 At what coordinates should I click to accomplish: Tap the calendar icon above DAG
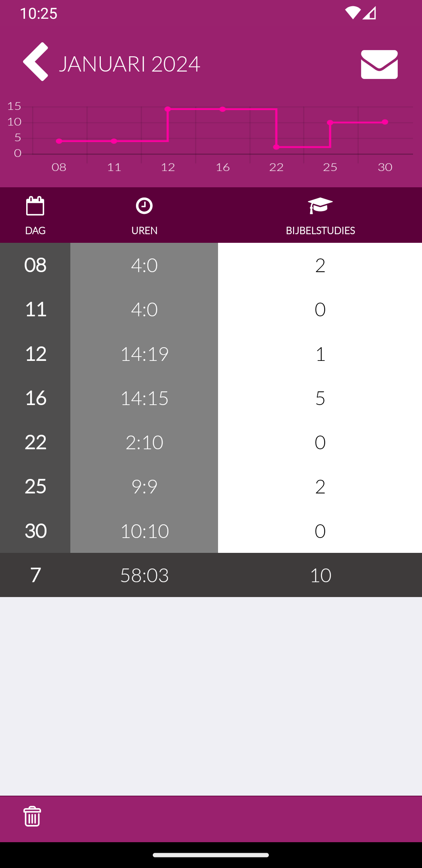pyautogui.click(x=35, y=206)
